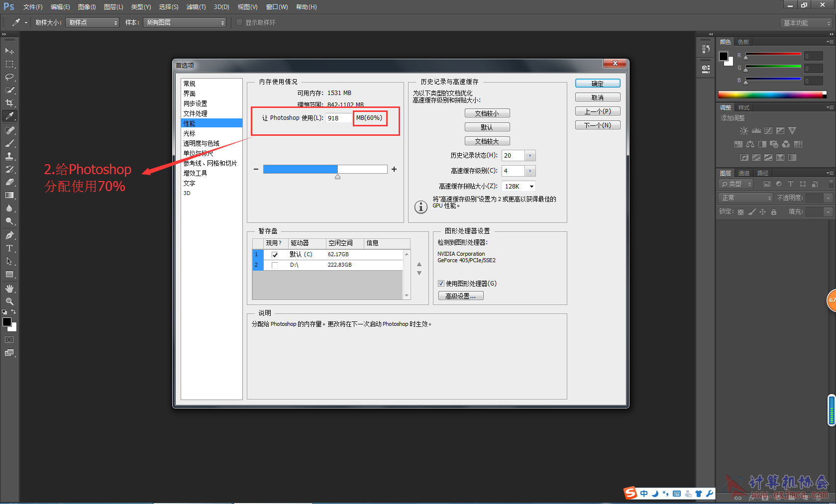
Task: Open graphics processor Advanced Settings
Action: tap(461, 296)
